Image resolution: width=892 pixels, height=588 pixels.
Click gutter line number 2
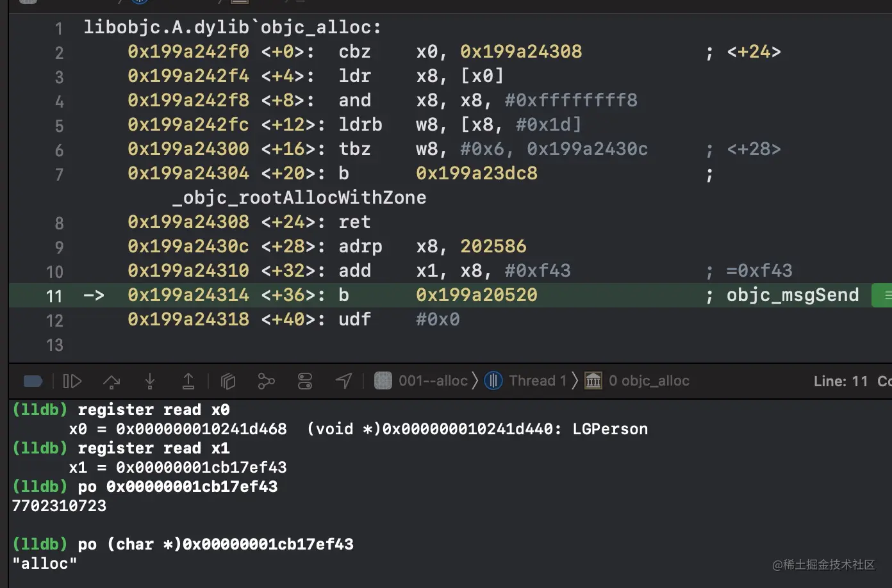click(59, 53)
